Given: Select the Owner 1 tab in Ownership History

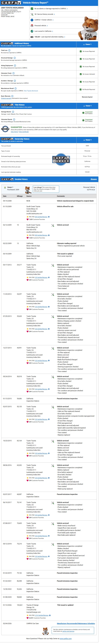Looking at the screenshot, I should [87, 140].
